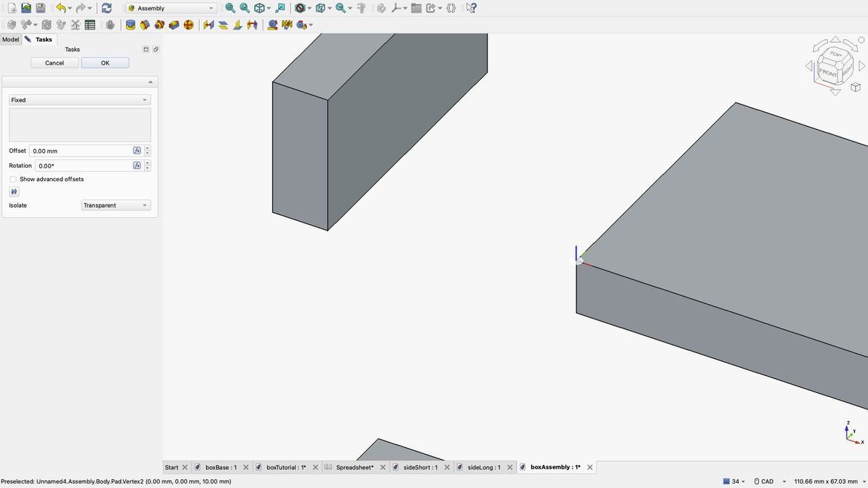Create a new assembly
The image size is (868, 488).
11,24
